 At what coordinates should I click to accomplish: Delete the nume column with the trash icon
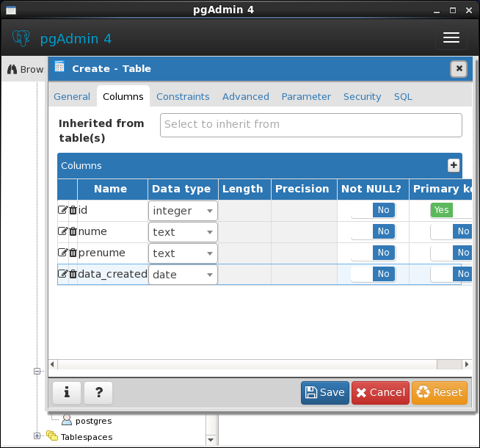[73, 231]
